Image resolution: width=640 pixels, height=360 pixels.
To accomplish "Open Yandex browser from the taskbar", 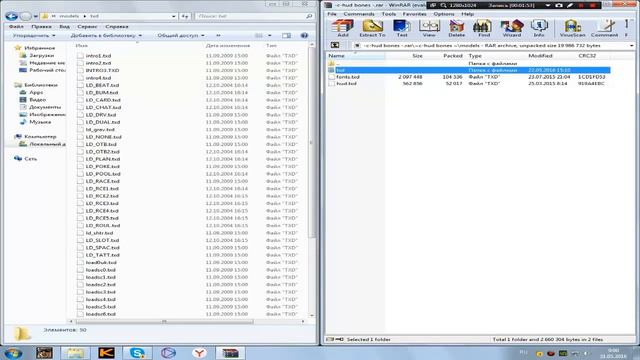I will point(199,353).
